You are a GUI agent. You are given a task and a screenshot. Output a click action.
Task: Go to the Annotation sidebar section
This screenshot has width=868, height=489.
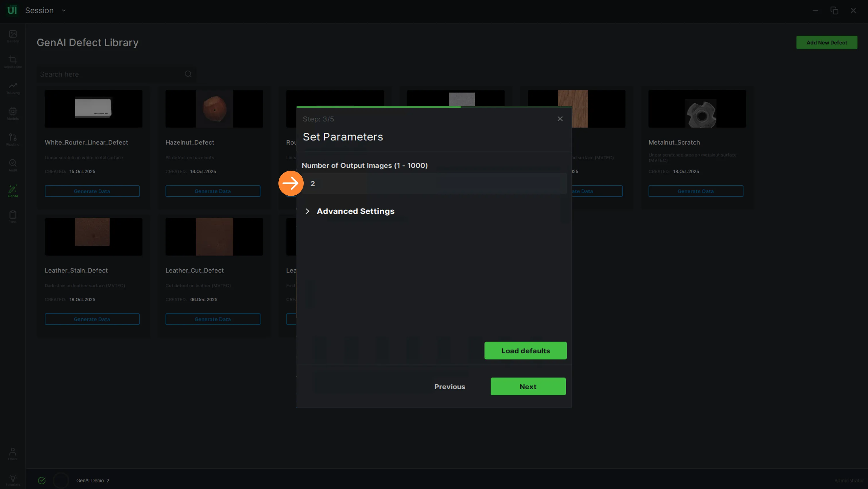[x=13, y=62]
